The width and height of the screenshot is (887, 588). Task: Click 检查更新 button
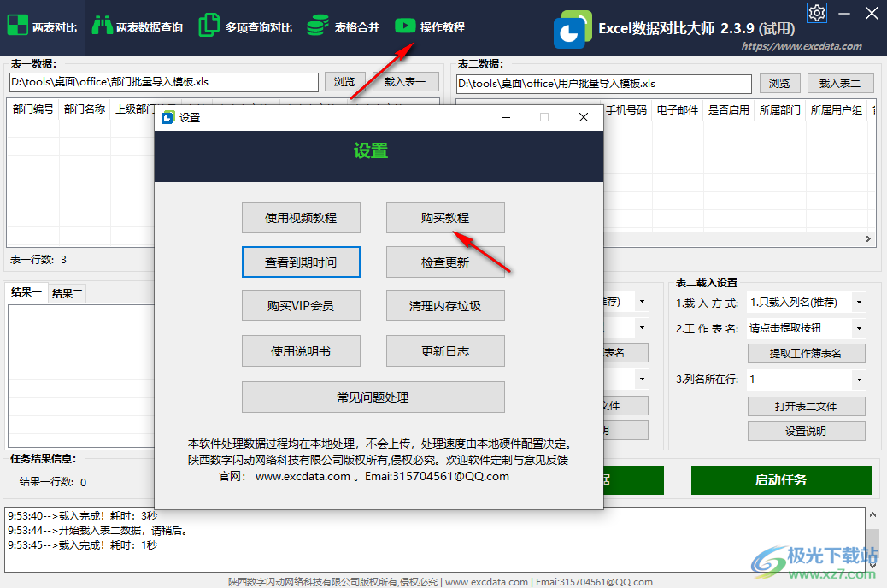(x=445, y=262)
